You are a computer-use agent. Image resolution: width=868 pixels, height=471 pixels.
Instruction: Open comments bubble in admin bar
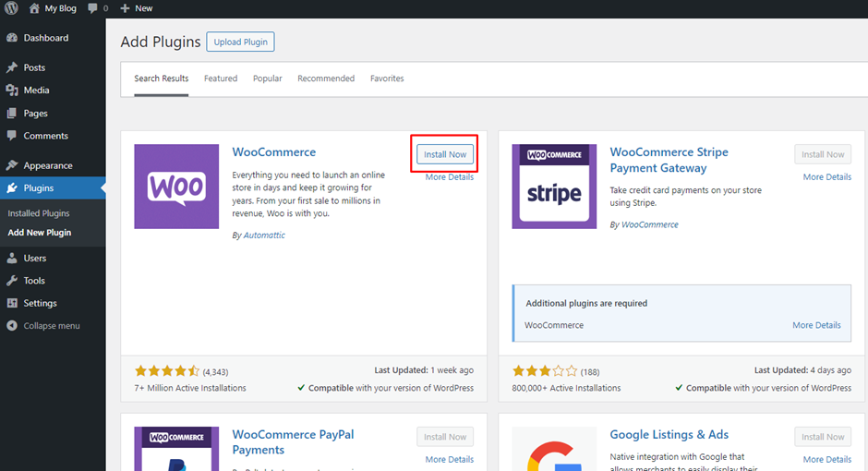tap(92, 8)
